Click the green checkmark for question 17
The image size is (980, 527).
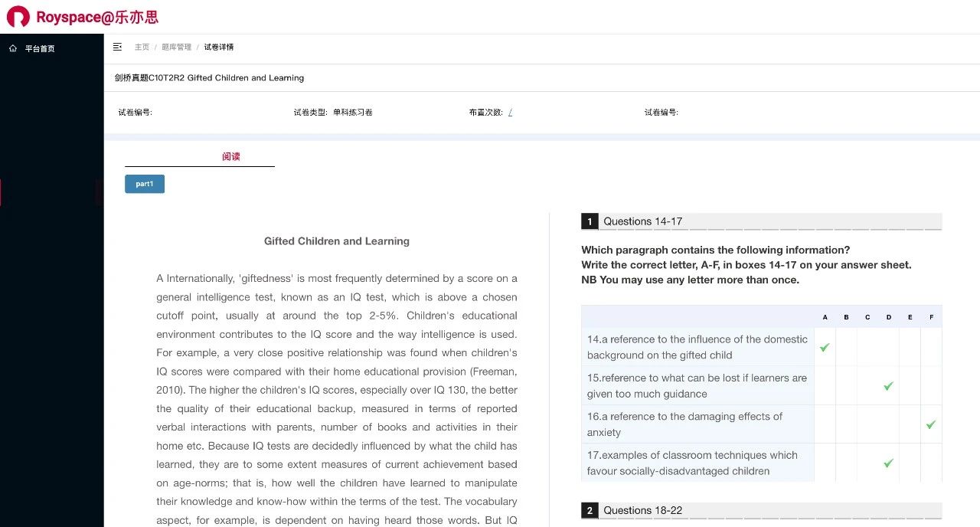888,463
